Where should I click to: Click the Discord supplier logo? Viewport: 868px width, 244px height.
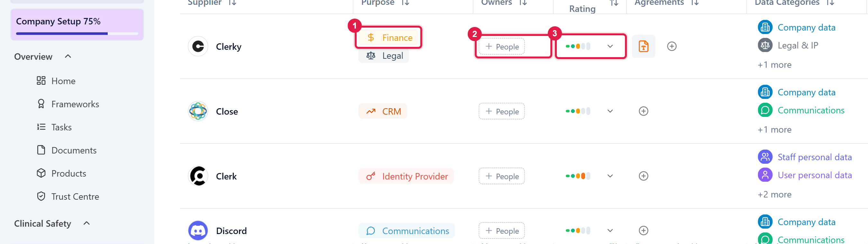point(198,231)
